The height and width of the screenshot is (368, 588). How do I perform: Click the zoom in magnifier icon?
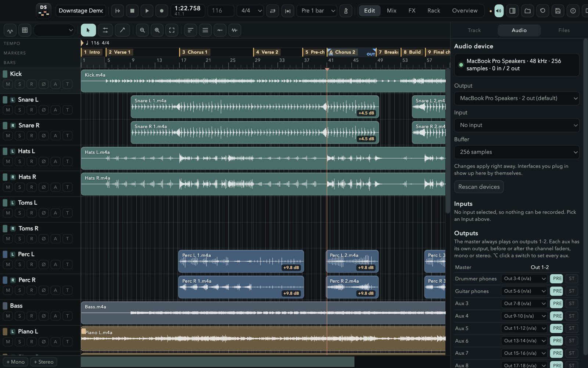point(157,30)
